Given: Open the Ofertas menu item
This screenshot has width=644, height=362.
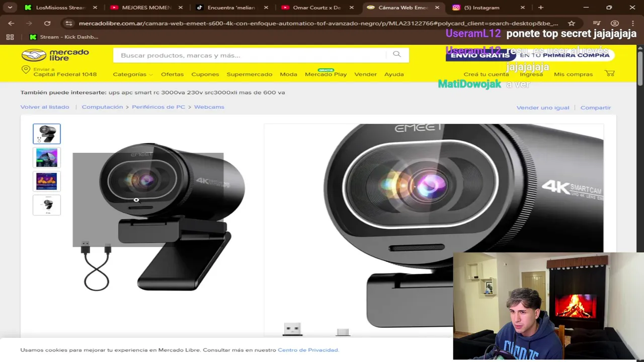Looking at the screenshot, I should click(x=172, y=74).
